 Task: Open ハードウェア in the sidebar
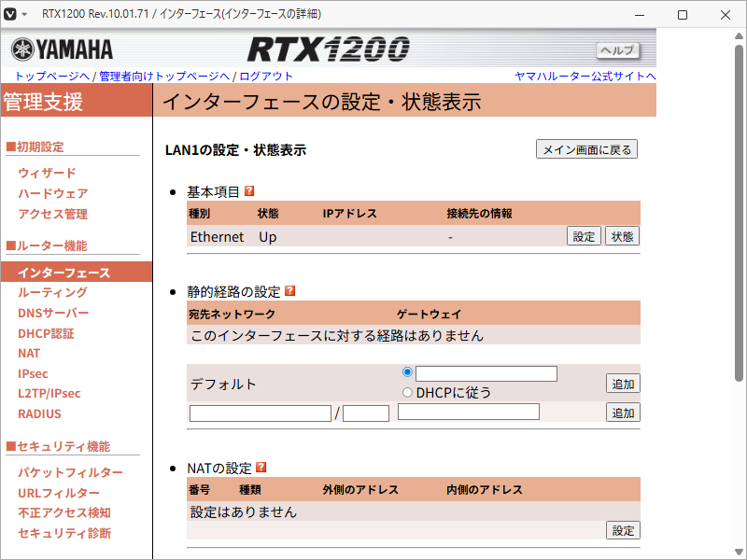click(53, 193)
